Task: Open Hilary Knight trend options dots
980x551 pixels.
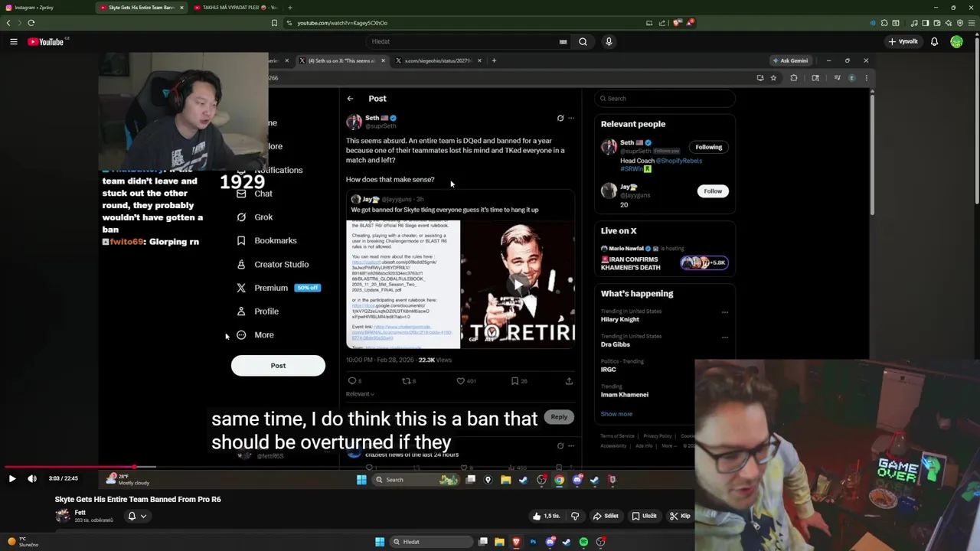Action: 725,312
